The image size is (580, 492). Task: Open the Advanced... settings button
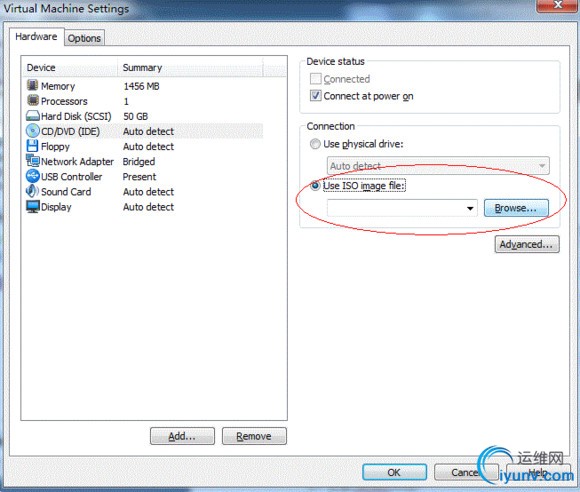pos(527,244)
